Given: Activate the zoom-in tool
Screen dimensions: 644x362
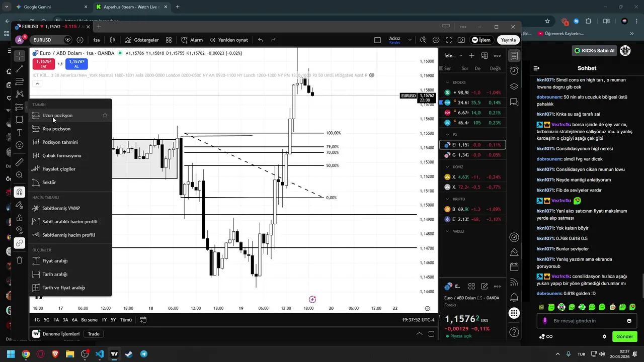Looking at the screenshot, I should click(x=19, y=175).
